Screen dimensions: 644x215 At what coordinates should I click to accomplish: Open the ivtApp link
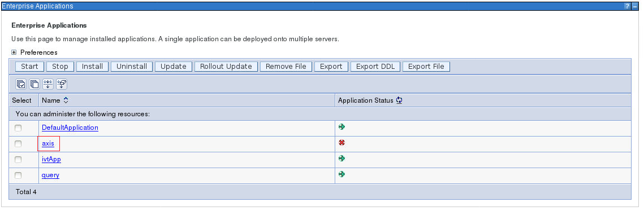[51, 159]
